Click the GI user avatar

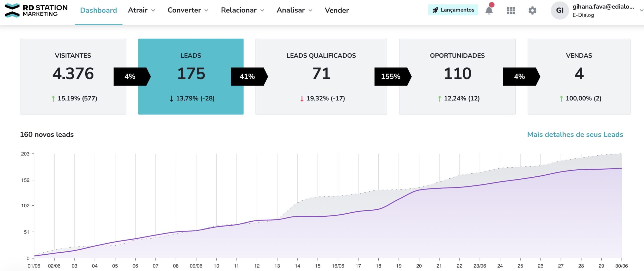click(x=560, y=11)
